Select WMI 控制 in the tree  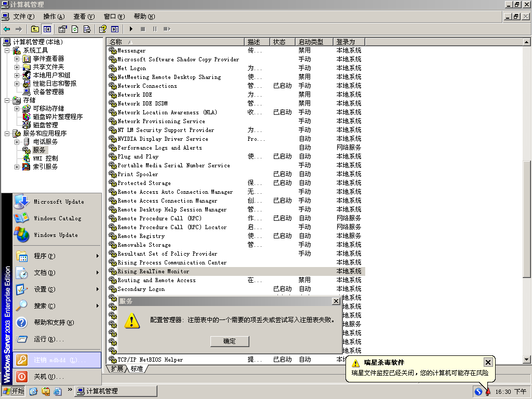45,158
